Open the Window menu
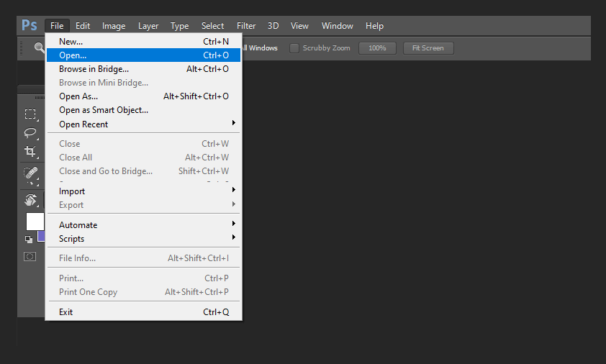The height and width of the screenshot is (364, 606). [338, 26]
